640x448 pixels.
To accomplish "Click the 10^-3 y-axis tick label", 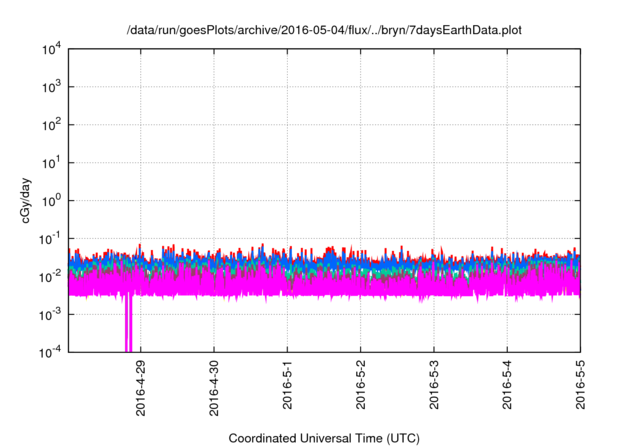I will (50, 315).
